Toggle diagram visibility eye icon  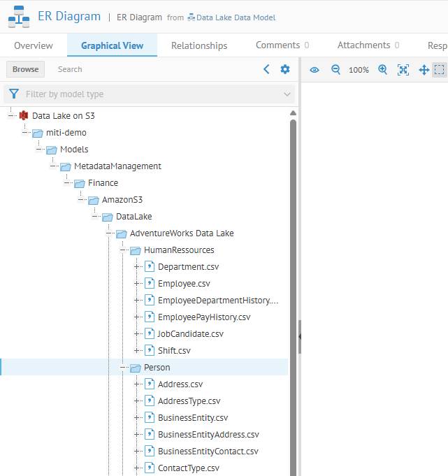pyautogui.click(x=315, y=70)
